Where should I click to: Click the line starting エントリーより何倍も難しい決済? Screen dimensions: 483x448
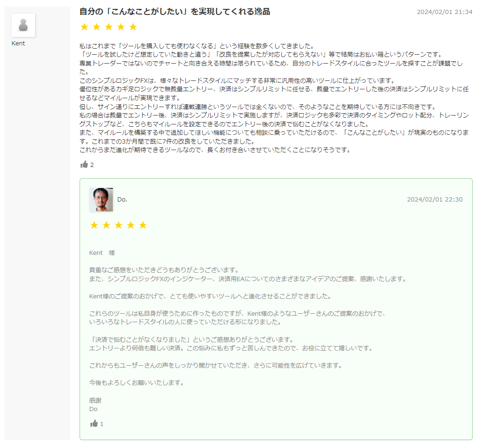pyautogui.click(x=231, y=348)
